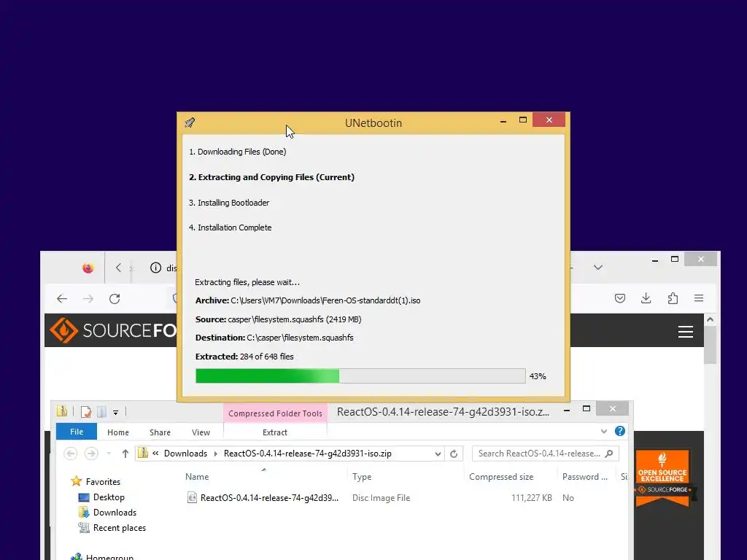Click the UNetbootin extraction progress bar

tap(360, 376)
